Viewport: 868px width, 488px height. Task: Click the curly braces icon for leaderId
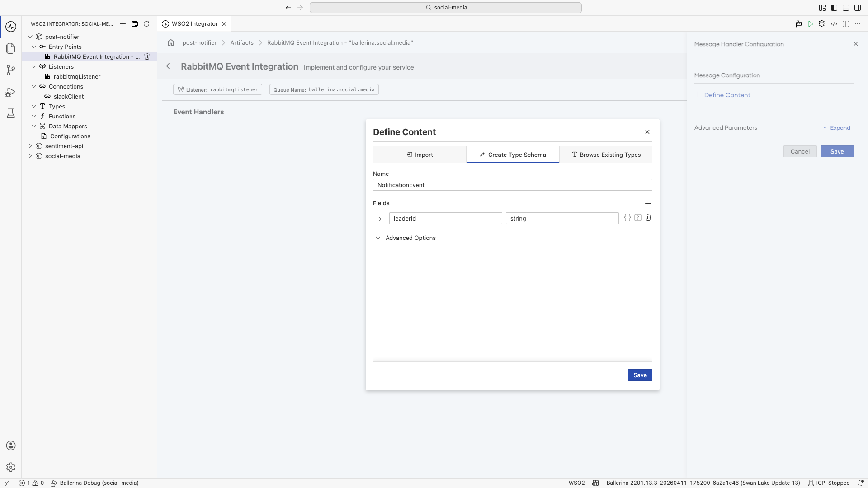[627, 217]
